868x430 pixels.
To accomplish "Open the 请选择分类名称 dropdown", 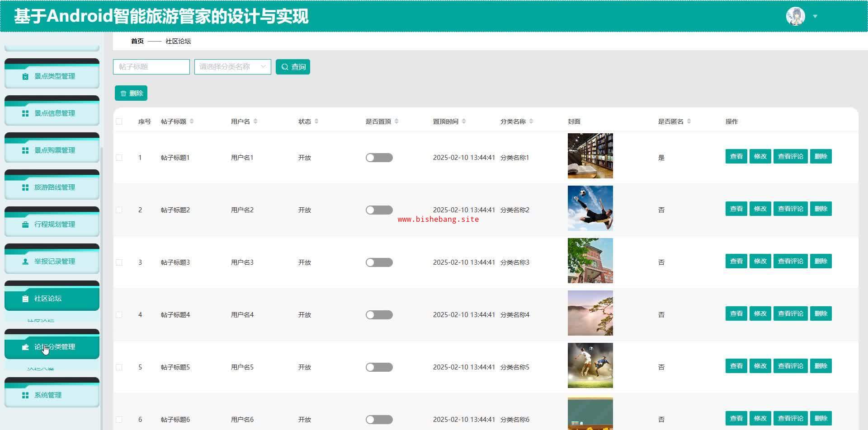I will click(232, 67).
